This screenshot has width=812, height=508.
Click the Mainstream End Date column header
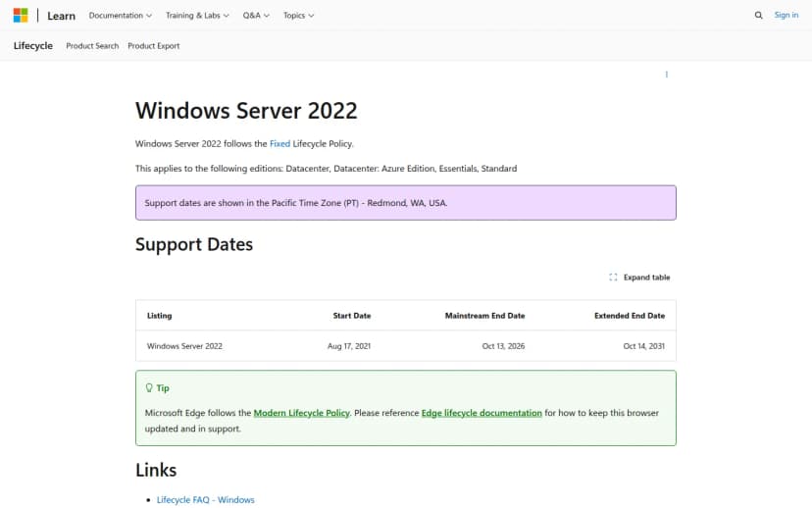[x=484, y=316]
